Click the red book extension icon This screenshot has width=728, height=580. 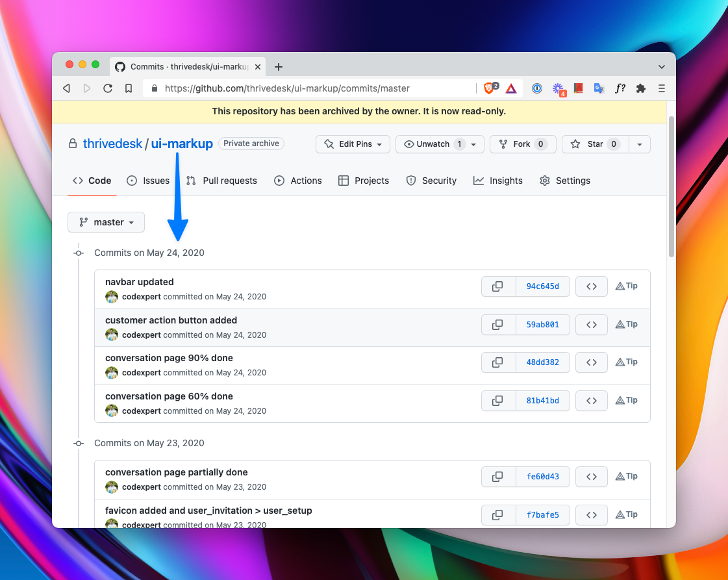pos(578,88)
